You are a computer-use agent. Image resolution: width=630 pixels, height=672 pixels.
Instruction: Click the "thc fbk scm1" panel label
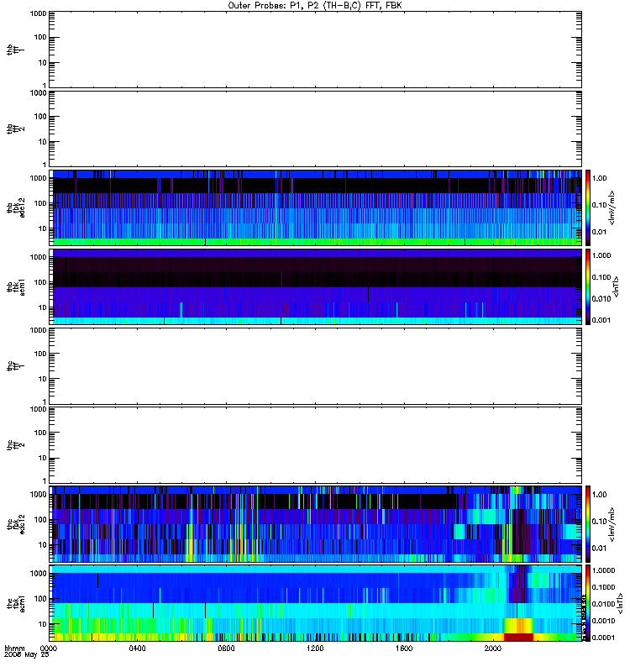tap(15, 603)
